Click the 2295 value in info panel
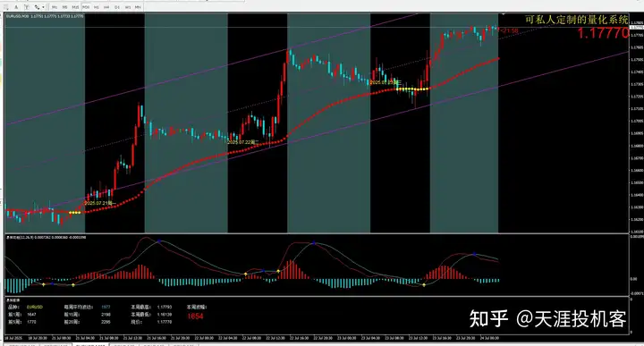Viewport: 644px width, 346px height. tap(106, 322)
